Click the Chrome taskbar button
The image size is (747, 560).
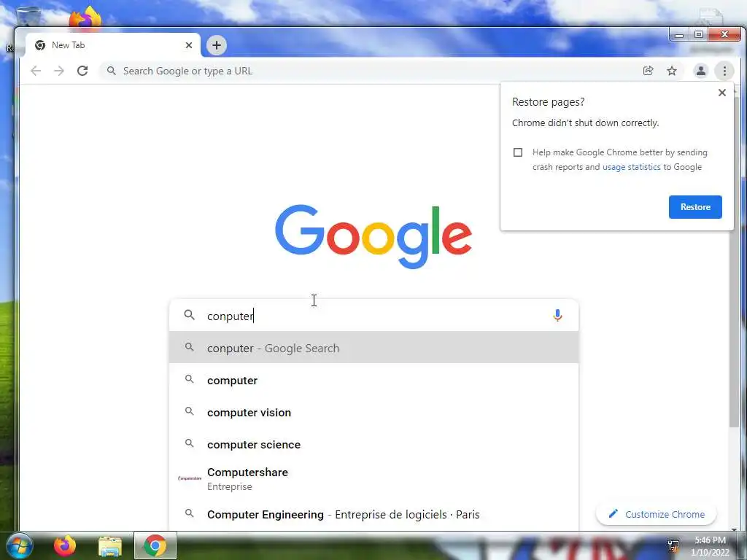point(155,545)
